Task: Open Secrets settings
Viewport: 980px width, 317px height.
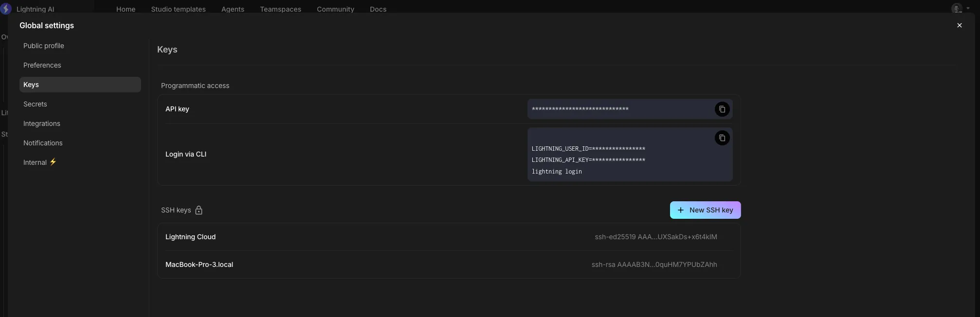Action: pyautogui.click(x=80, y=104)
